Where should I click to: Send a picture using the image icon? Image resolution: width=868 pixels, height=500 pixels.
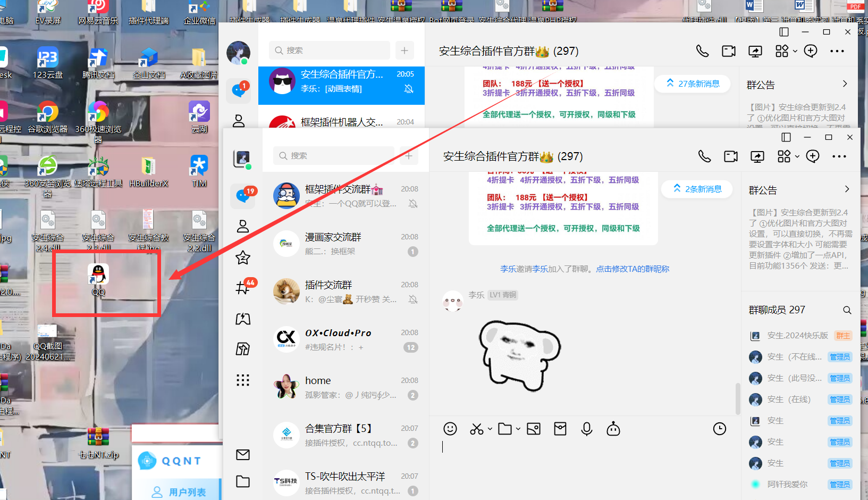(x=534, y=429)
